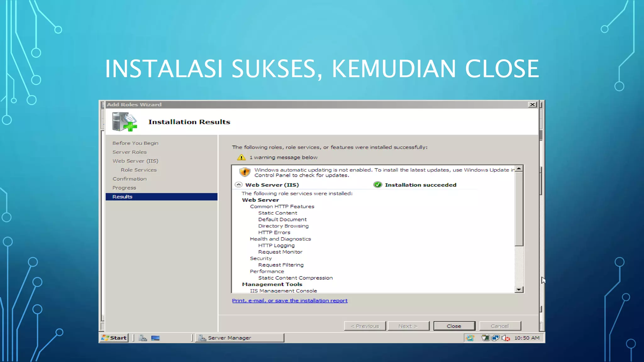The image size is (644, 362).
Task: Click the Add Roles server icon
Action: [125, 122]
